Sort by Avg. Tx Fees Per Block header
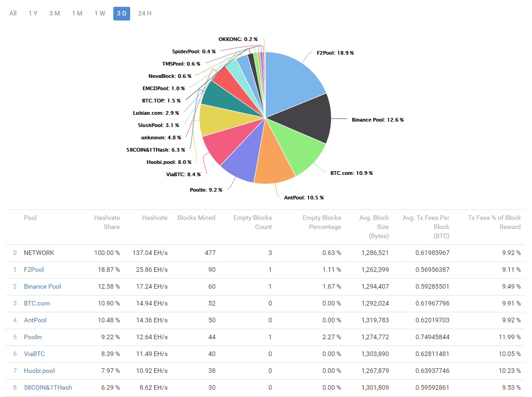 426,227
